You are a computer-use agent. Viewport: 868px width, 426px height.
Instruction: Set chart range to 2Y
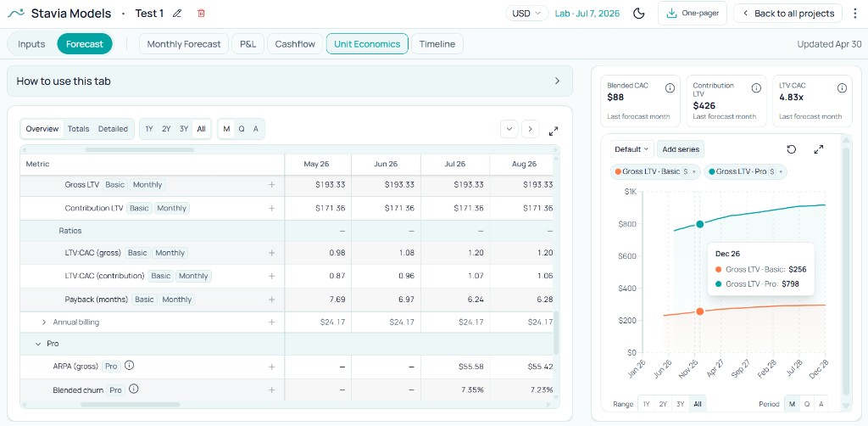pyautogui.click(x=663, y=404)
